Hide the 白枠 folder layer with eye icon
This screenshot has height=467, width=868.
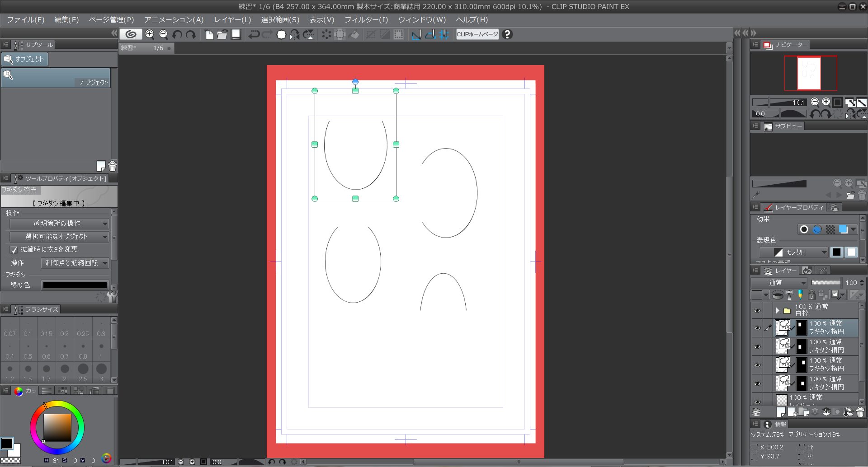[x=757, y=310]
